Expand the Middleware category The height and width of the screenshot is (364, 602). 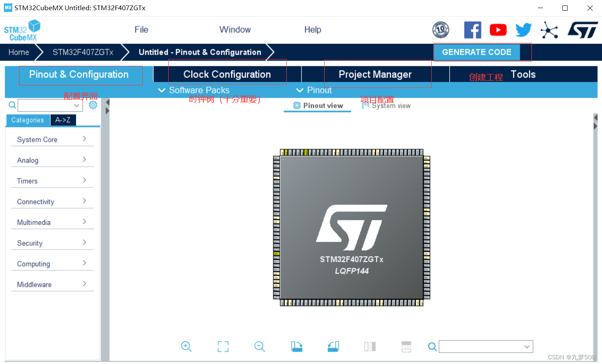pos(52,285)
